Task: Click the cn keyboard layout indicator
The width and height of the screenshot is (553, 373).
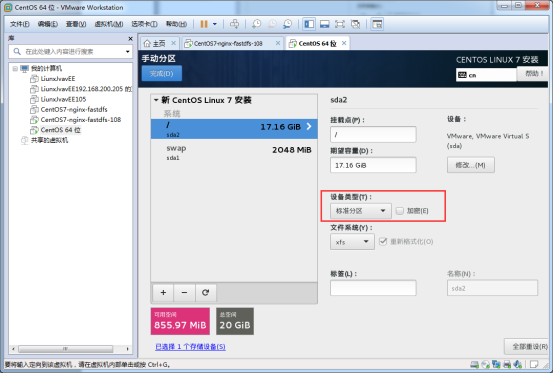Action: coord(486,75)
